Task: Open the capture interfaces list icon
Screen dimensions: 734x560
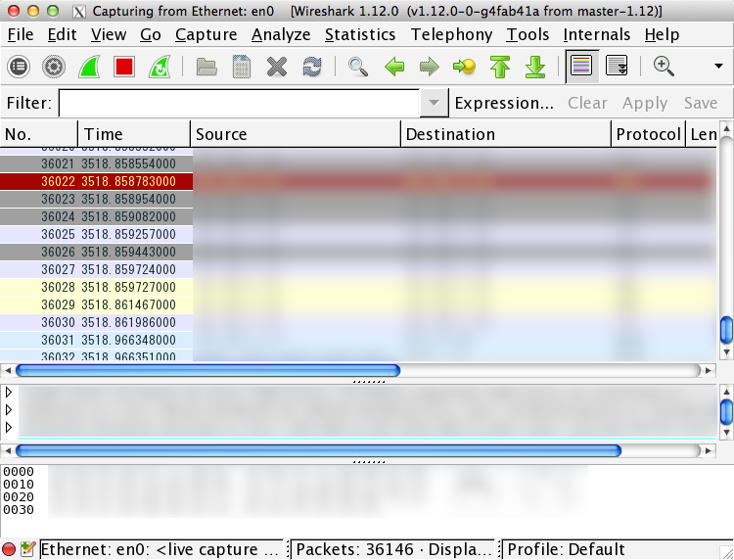Action: pyautogui.click(x=19, y=67)
